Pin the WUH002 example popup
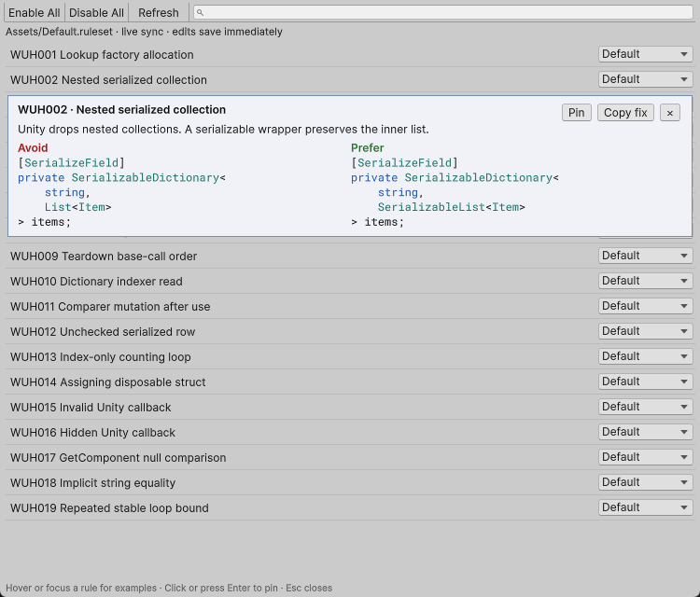This screenshot has height=597, width=700. [577, 113]
